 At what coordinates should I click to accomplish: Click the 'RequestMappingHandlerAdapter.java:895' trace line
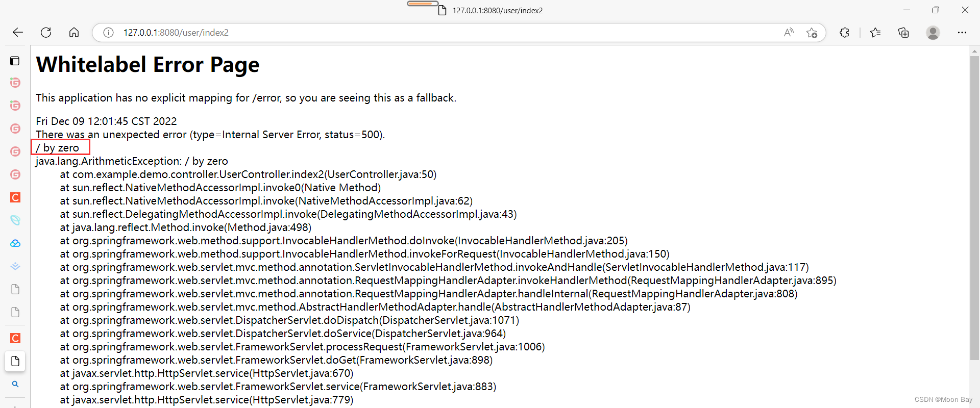coord(448,280)
